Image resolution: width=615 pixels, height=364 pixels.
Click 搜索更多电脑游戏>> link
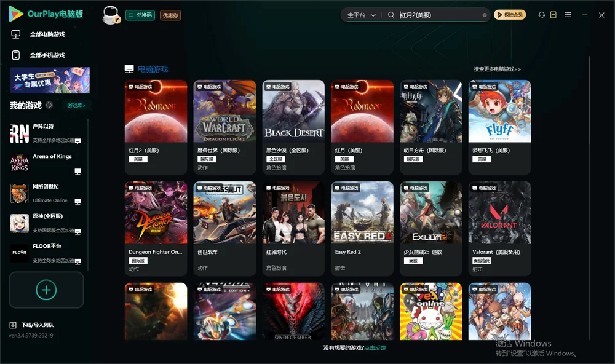click(498, 69)
